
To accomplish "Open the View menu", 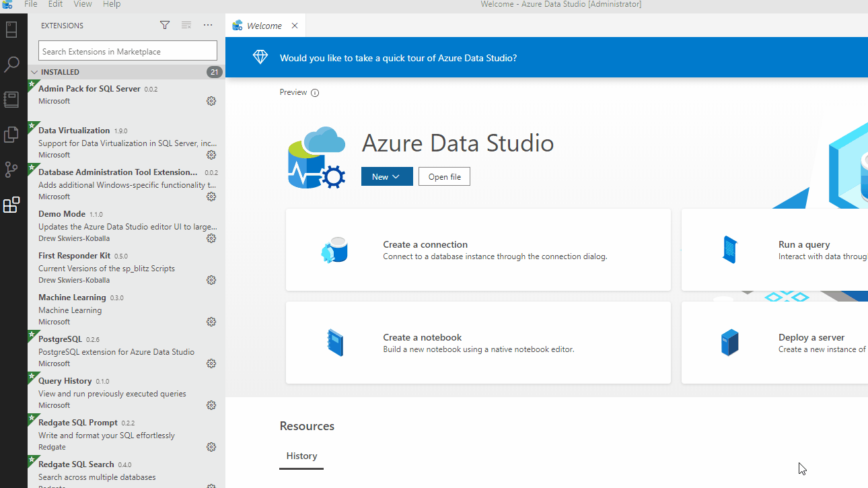I will (83, 4).
